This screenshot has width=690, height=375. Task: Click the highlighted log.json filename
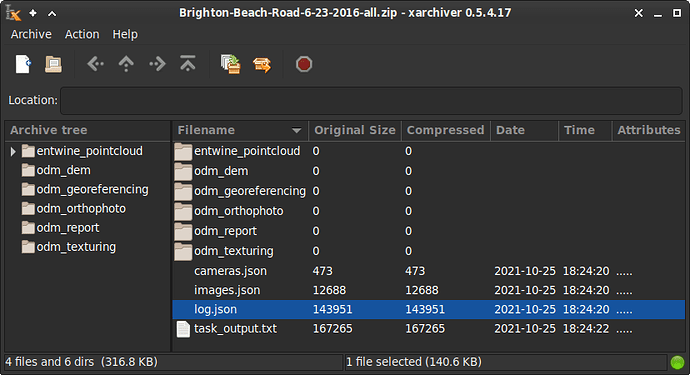coord(215,309)
